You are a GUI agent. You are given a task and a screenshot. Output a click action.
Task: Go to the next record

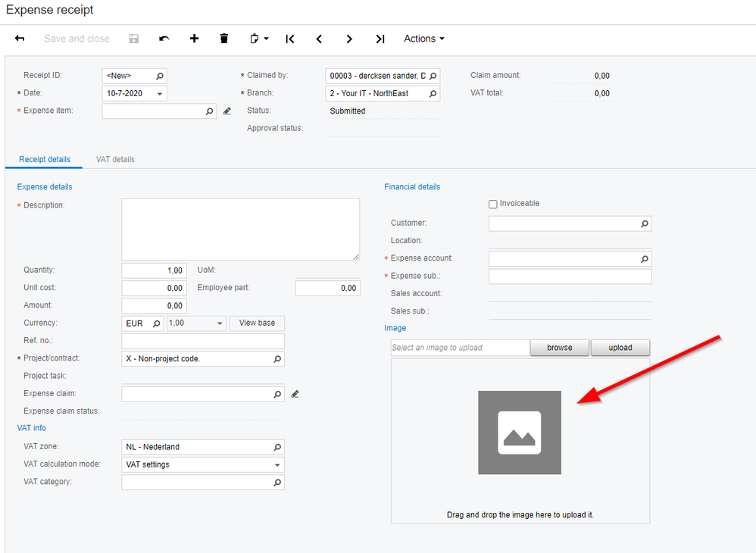point(349,39)
